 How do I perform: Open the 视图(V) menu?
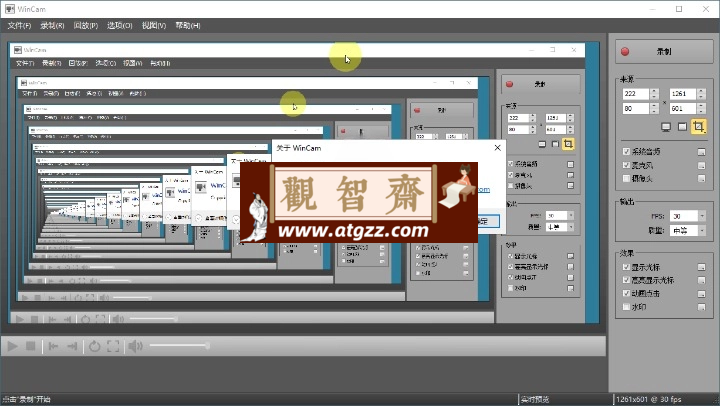pos(154,25)
